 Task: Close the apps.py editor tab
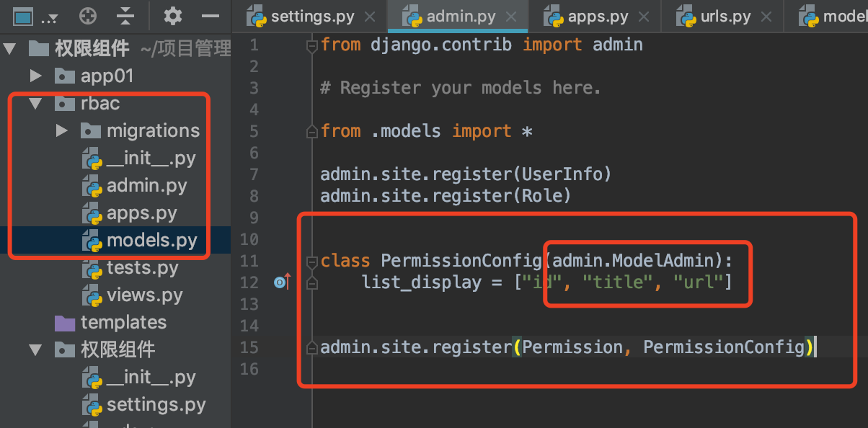644,17
